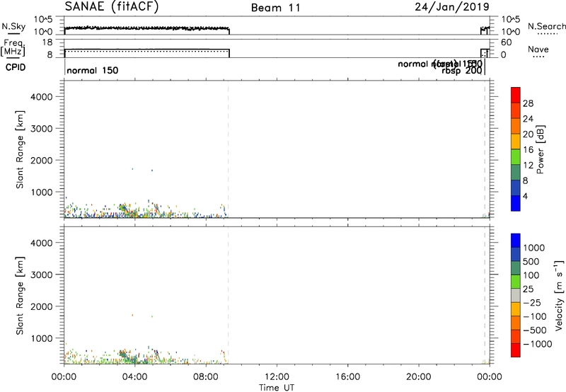Click the 28 label on Power color bar
Viewport: 566px width, 392px height.
pos(528,103)
